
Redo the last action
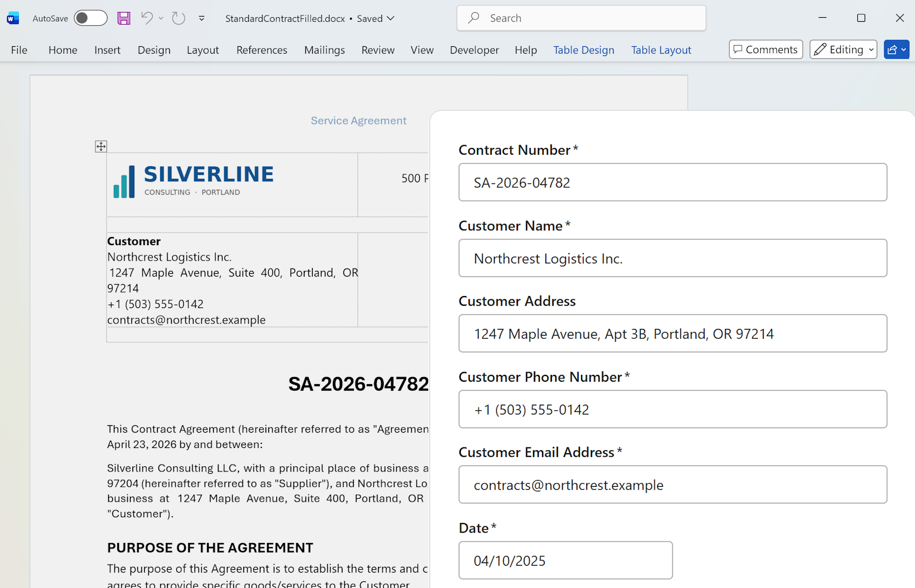[x=178, y=18]
